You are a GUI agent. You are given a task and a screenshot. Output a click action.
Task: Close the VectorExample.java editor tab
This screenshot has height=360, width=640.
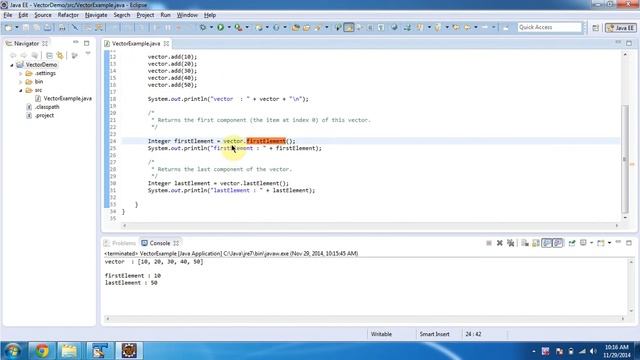167,43
